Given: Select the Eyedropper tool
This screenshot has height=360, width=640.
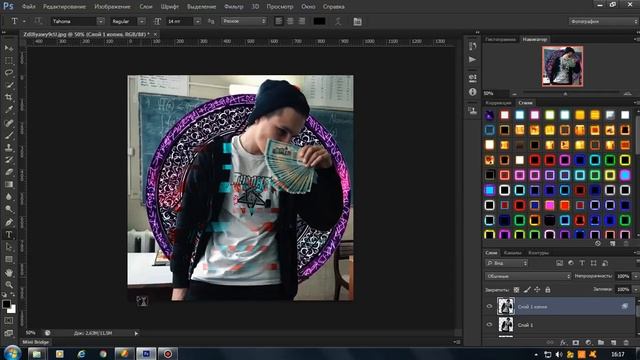Looking at the screenshot, I should pyautogui.click(x=9, y=110).
